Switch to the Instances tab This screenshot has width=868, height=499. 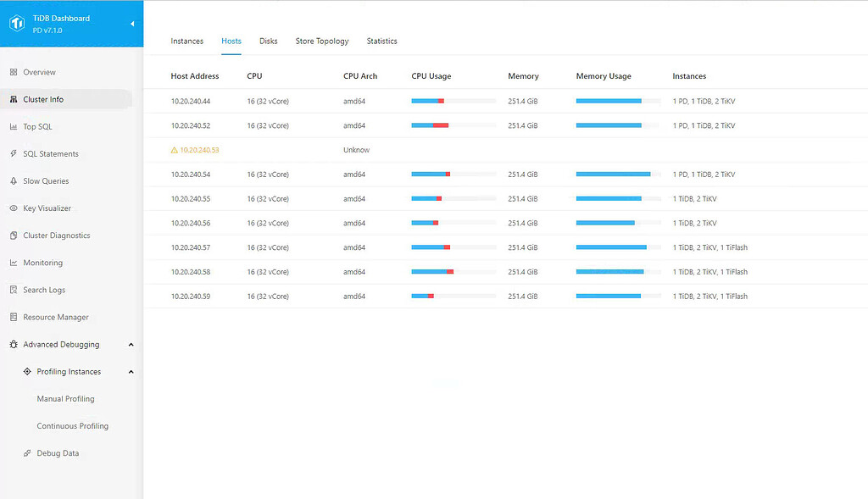[186, 42]
